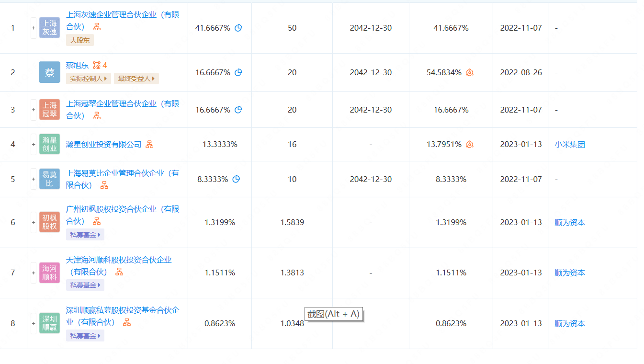Open the 小米集团 link
This screenshot has width=644, height=364.
tap(570, 144)
